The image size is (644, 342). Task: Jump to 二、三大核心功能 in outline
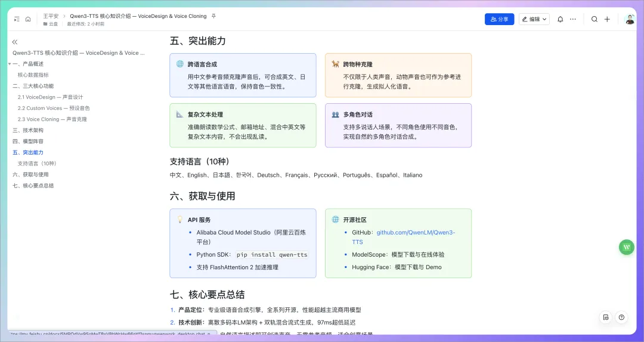pyautogui.click(x=33, y=86)
